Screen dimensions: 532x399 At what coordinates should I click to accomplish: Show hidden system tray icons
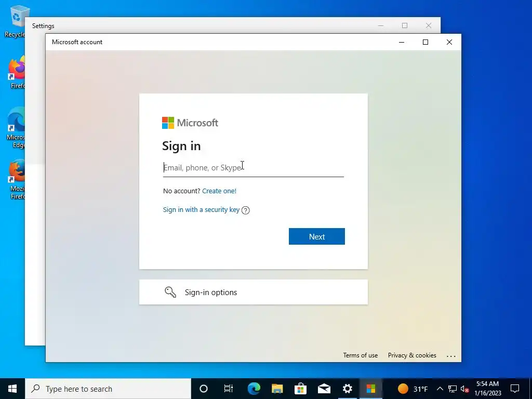pos(440,389)
